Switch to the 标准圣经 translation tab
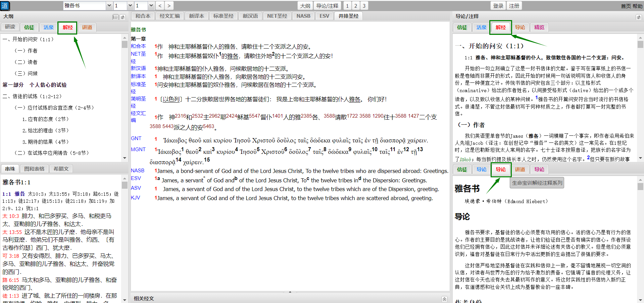Screen dimensions: 644x303 point(223,16)
